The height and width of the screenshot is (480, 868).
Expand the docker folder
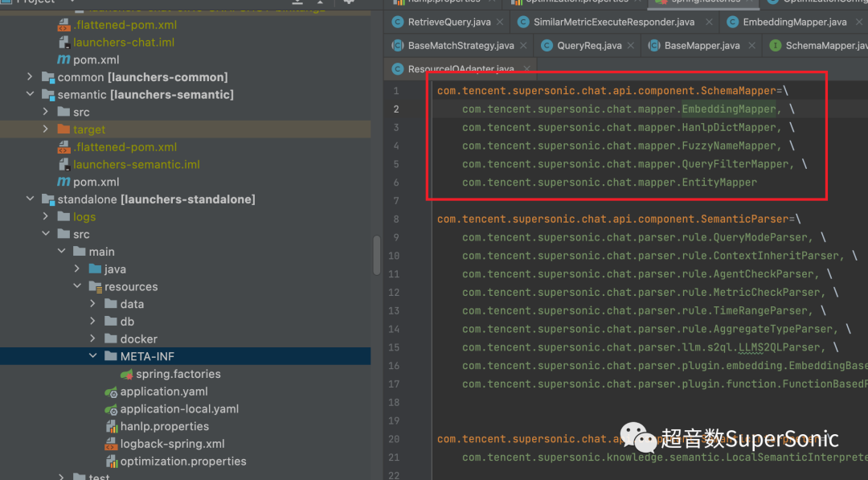tap(93, 338)
